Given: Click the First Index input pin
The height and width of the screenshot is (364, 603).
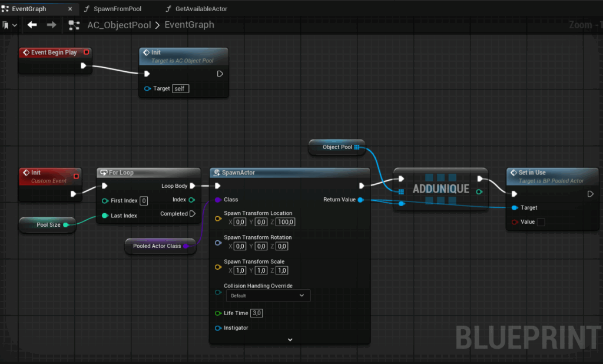Looking at the screenshot, I should pos(105,200).
